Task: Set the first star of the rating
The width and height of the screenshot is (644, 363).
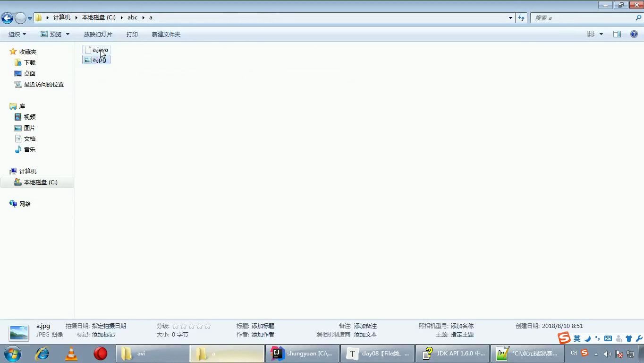Action: pos(176,326)
